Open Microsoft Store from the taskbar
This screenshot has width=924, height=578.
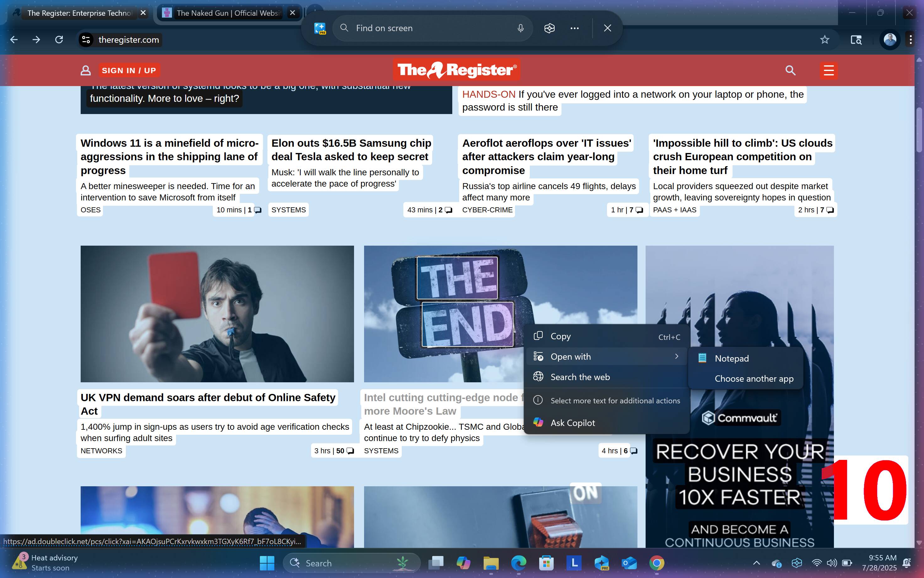coord(546,563)
